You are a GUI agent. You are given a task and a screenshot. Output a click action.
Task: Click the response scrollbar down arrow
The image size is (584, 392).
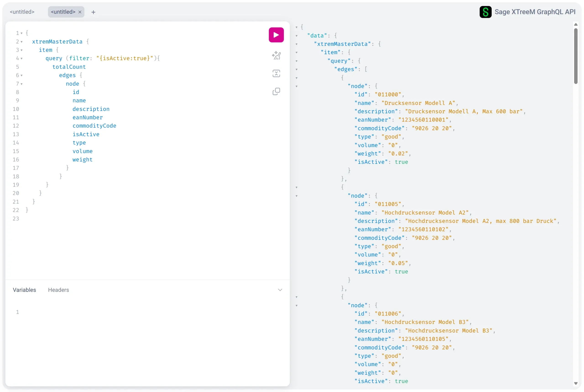point(576,383)
